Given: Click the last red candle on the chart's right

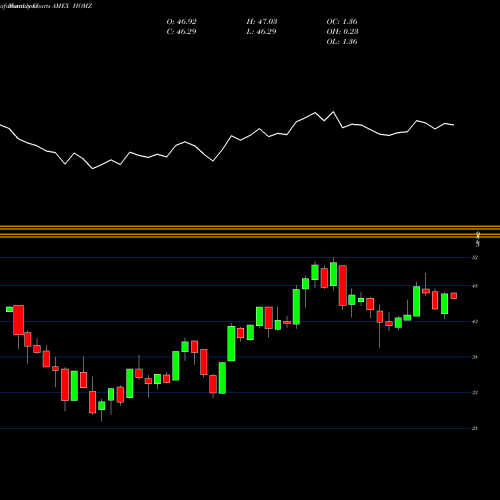Looking at the screenshot, I should pyautogui.click(x=454, y=296).
